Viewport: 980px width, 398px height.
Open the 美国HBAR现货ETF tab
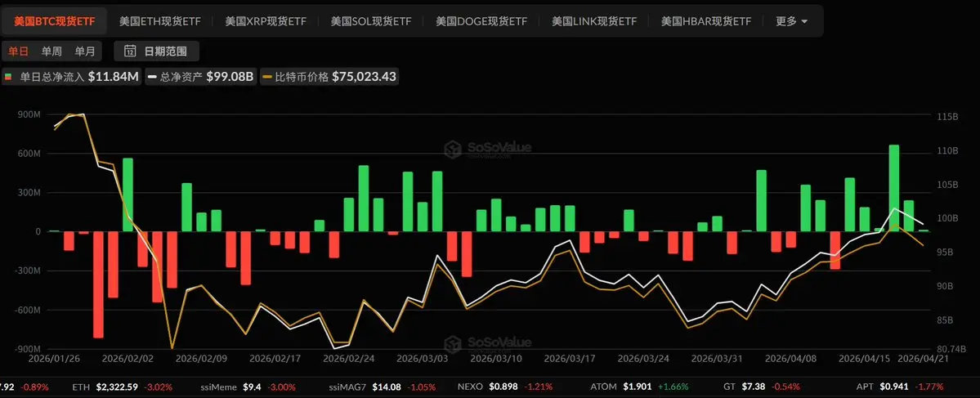coord(706,21)
